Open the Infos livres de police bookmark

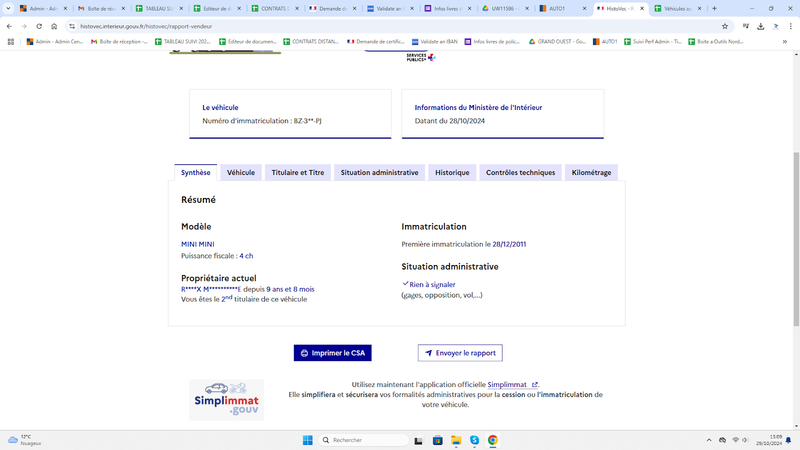coord(492,42)
